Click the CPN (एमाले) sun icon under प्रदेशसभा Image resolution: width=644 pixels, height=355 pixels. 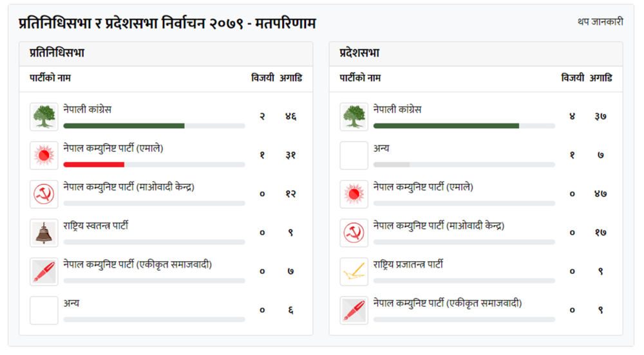pyautogui.click(x=354, y=194)
